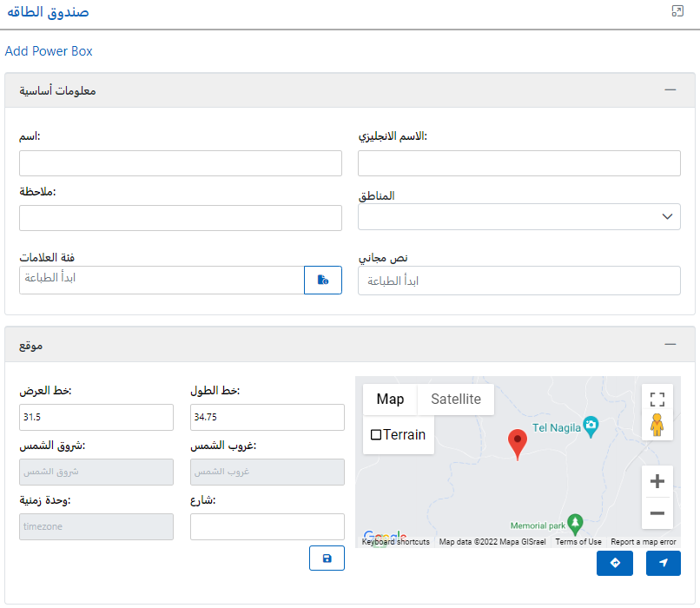Image resolution: width=700 pixels, height=608 pixels.
Task: Click the locate arrow button below the map
Action: pos(664,563)
